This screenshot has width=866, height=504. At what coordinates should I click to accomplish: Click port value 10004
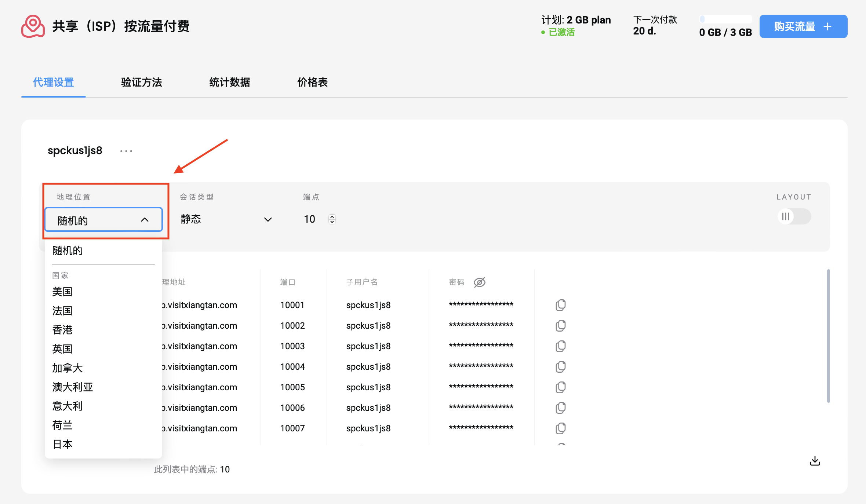[x=292, y=367]
